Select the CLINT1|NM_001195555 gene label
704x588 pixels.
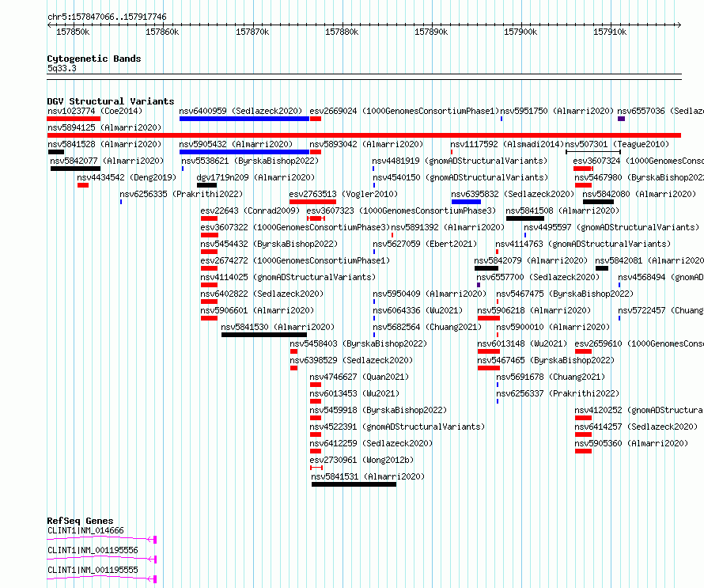[x=93, y=570]
